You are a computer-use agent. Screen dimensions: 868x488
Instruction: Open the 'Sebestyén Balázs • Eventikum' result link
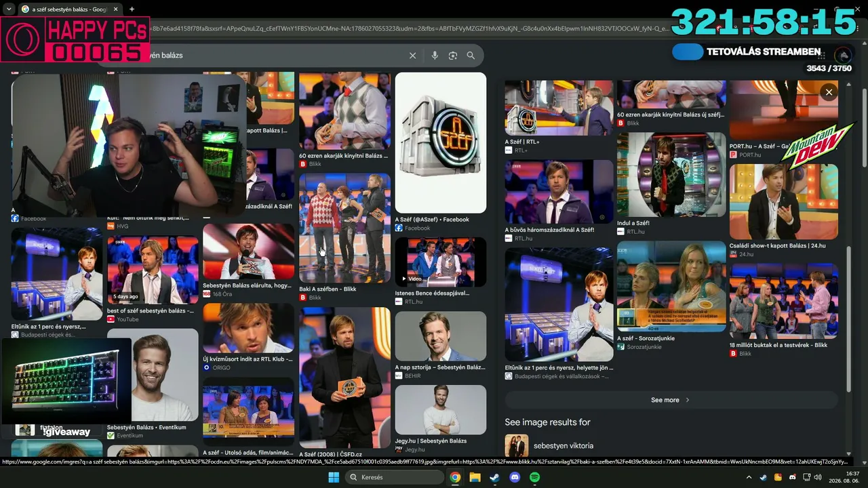point(146,428)
